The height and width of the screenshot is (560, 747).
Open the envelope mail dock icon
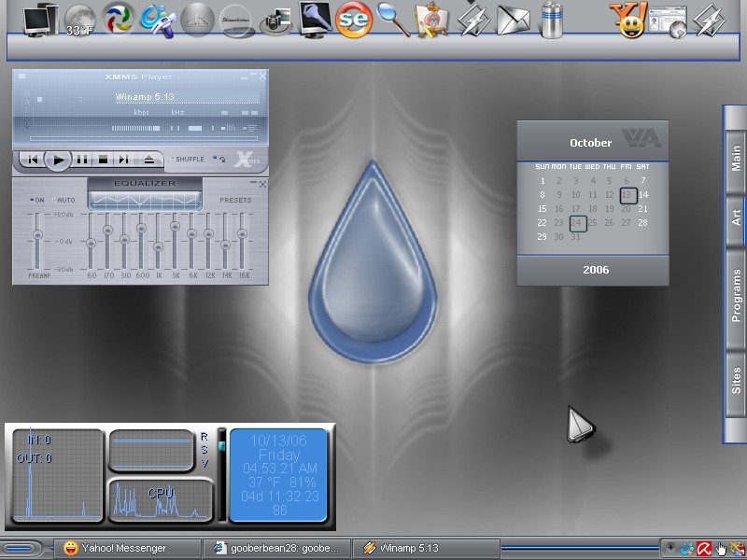513,21
